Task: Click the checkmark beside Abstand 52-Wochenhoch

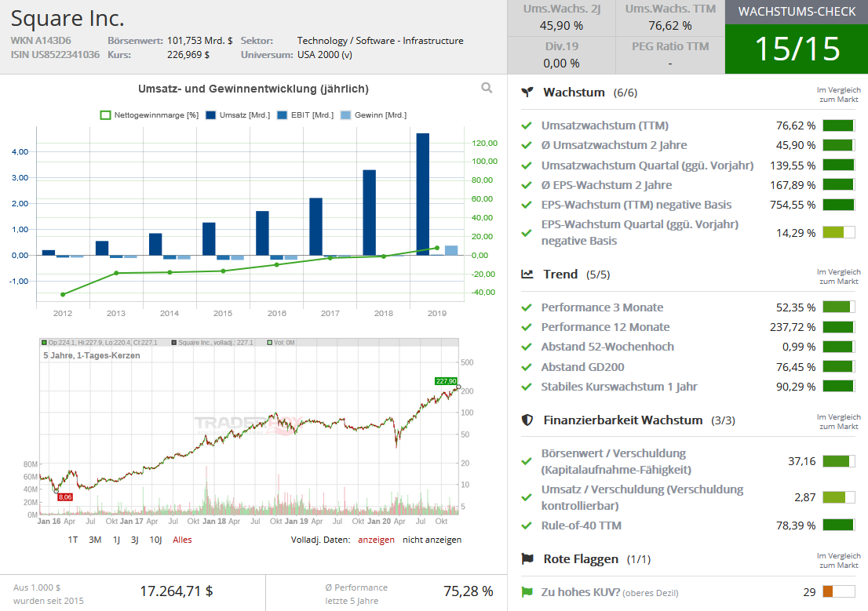Action: coord(527,347)
